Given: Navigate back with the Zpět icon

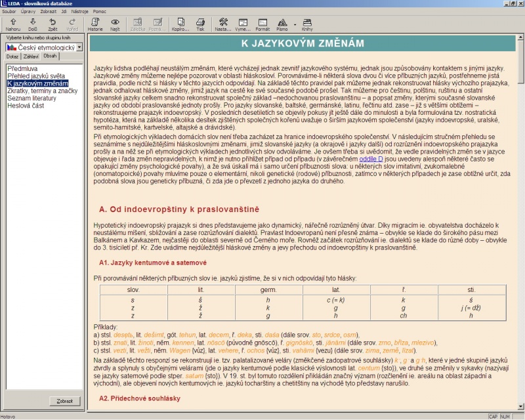Looking at the screenshot, I should (x=52, y=24).
